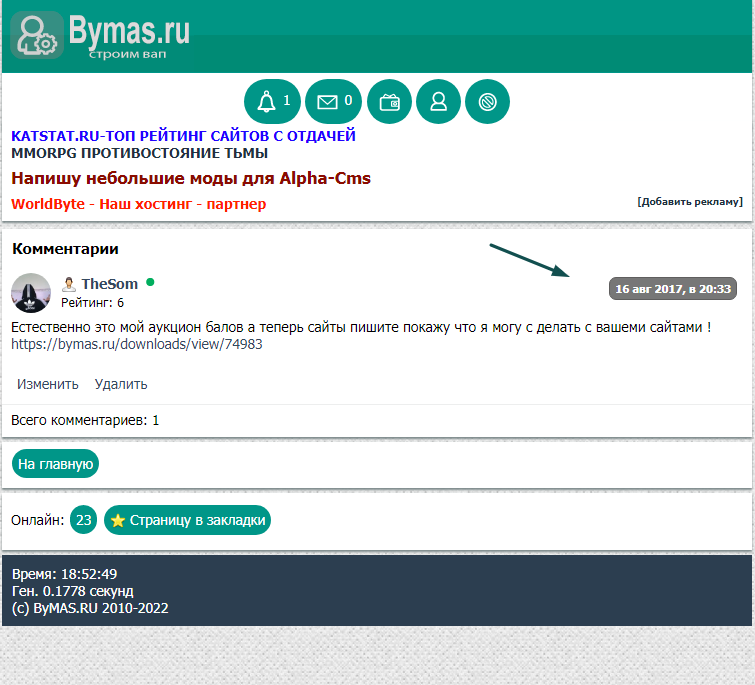Go to 'На главную' home button
This screenshot has width=755, height=685.
pos(55,463)
